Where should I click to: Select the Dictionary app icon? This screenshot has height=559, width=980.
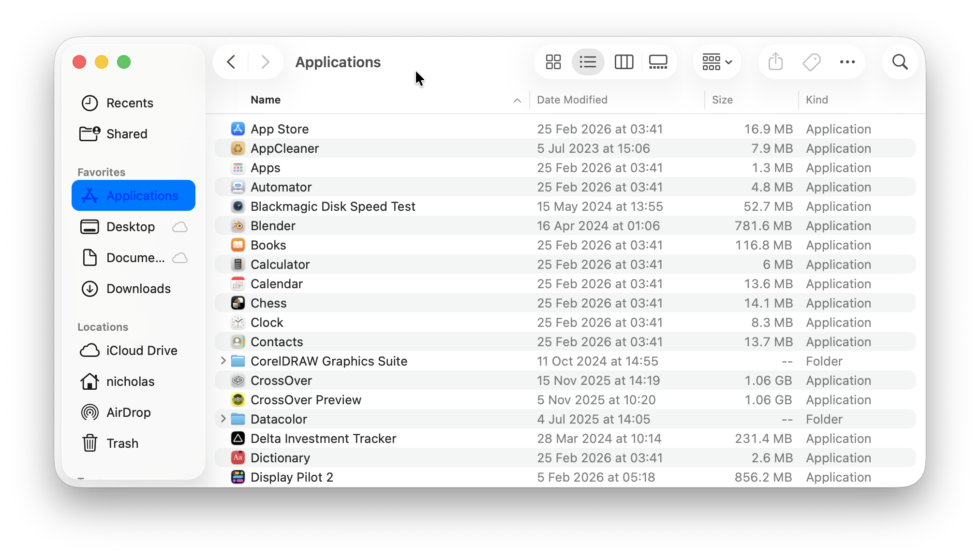[x=238, y=457]
